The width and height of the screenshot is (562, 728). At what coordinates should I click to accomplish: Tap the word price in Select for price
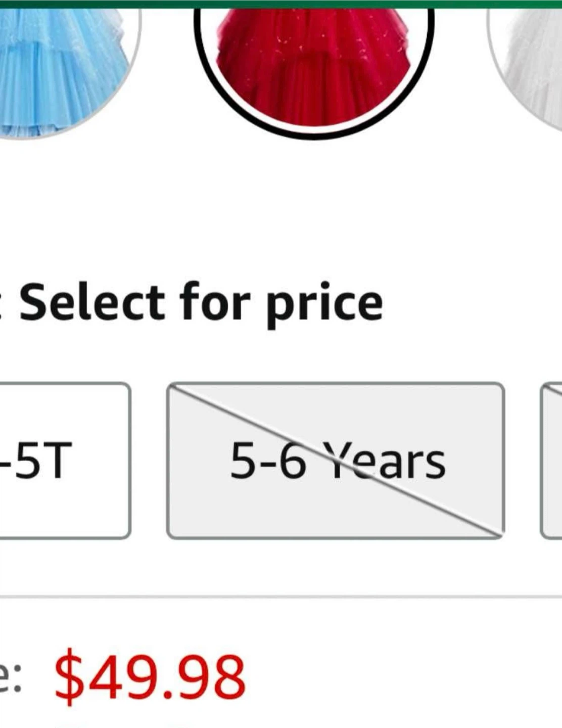(324, 305)
